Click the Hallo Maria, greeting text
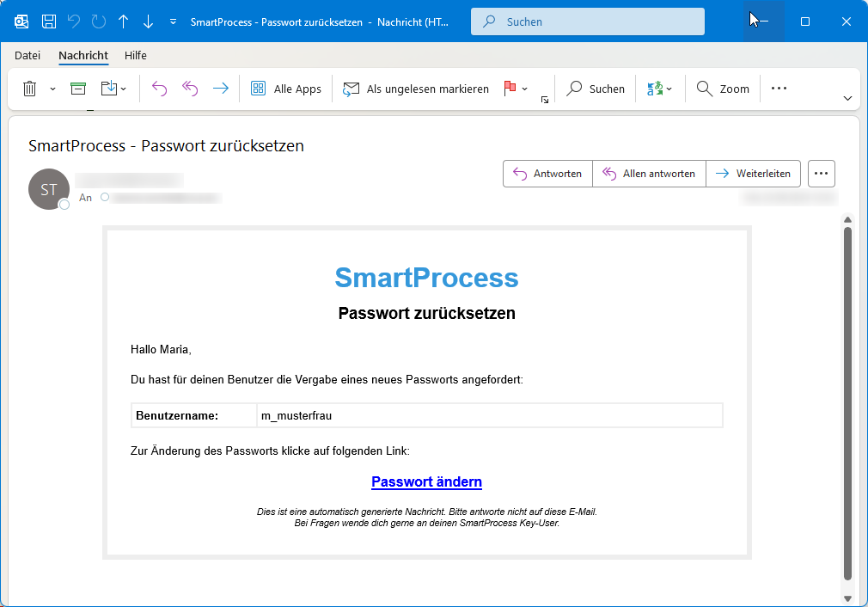Screen dimensions: 868x607 pyautogui.click(x=161, y=349)
